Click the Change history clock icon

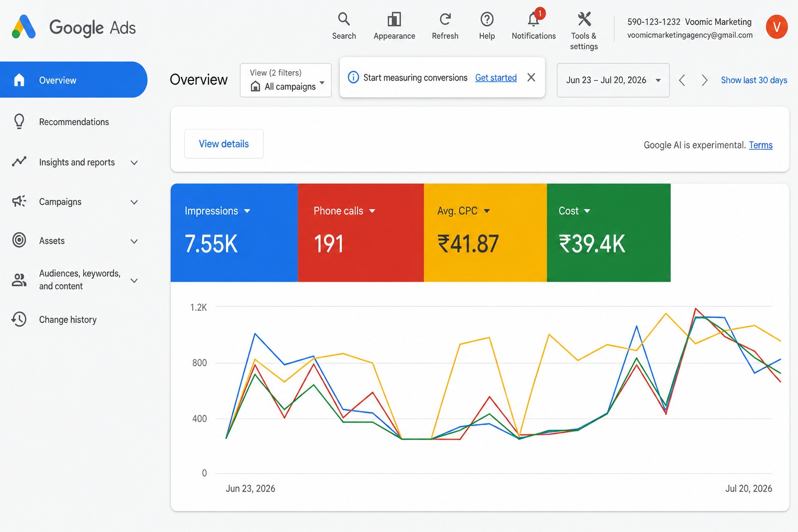[x=19, y=319]
